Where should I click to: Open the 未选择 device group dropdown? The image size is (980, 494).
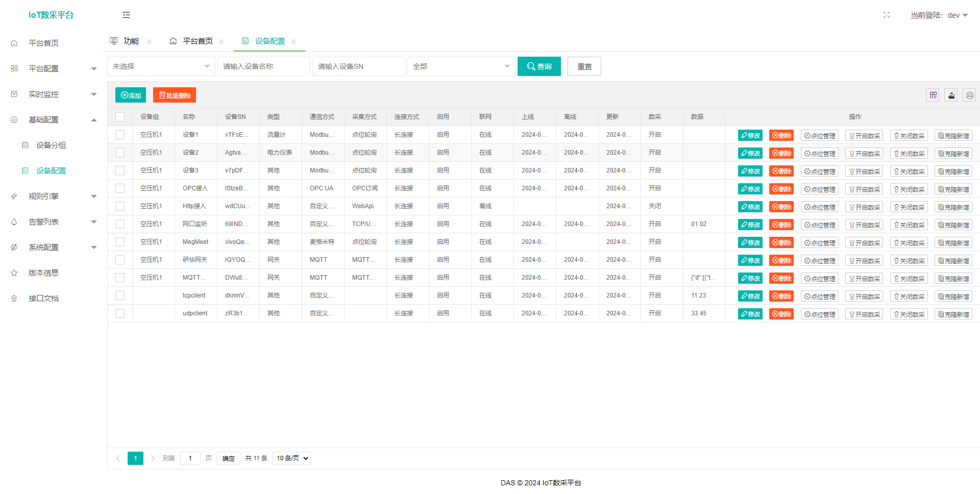(161, 66)
